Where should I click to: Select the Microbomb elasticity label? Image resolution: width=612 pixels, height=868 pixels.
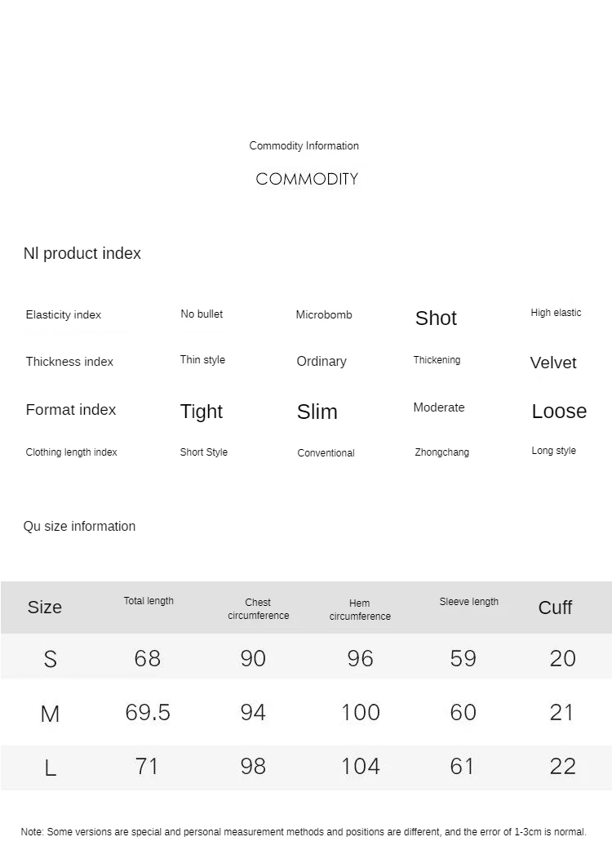pos(324,314)
